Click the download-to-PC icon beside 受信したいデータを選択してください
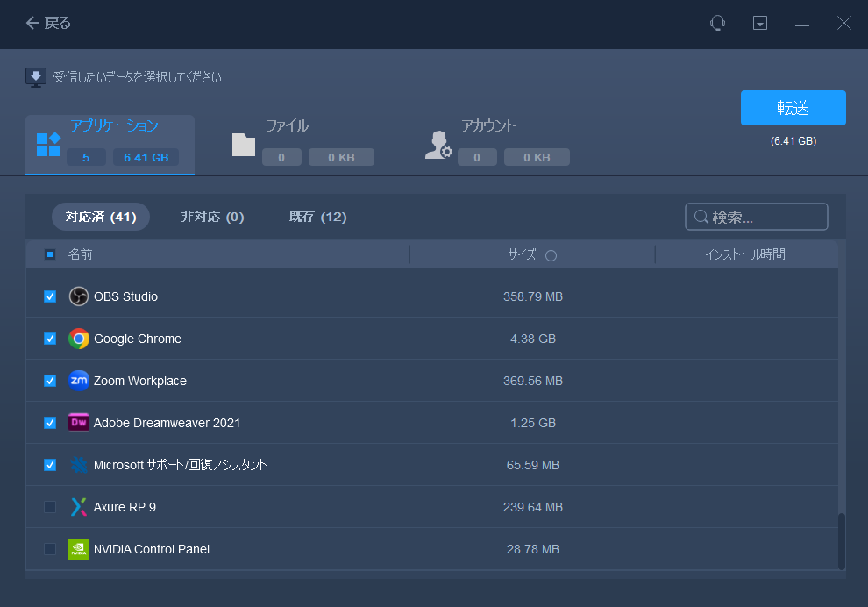This screenshot has width=868, height=607. [35, 77]
